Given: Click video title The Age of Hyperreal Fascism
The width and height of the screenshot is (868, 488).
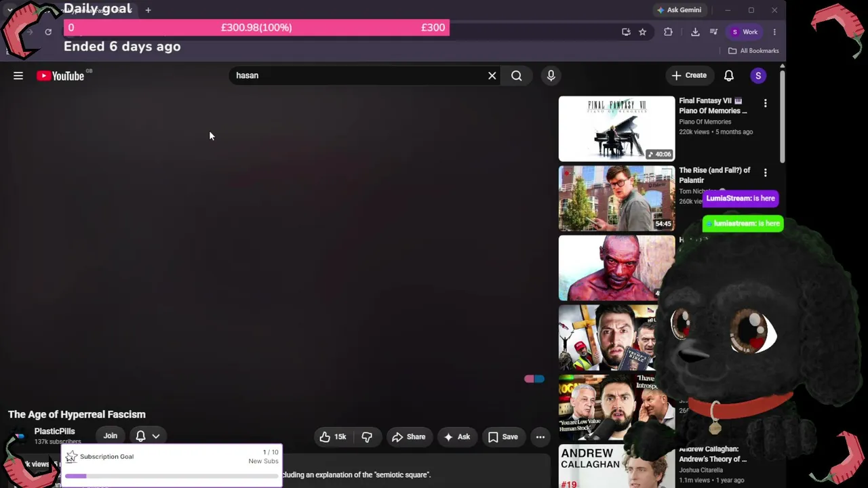Looking at the screenshot, I should [77, 415].
